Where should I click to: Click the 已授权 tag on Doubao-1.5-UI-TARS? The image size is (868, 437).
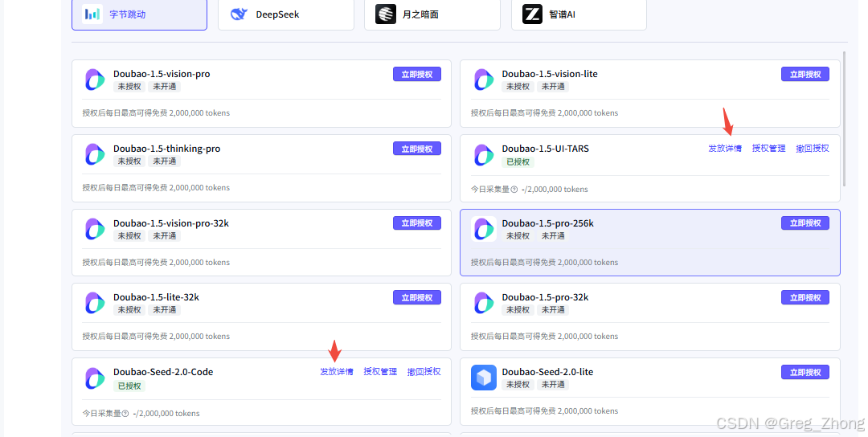point(518,162)
